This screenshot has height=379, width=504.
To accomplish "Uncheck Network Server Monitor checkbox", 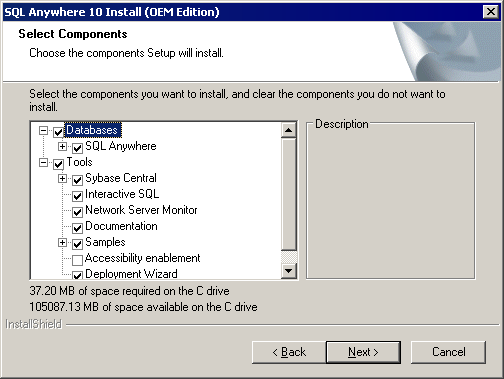I will [x=77, y=212].
